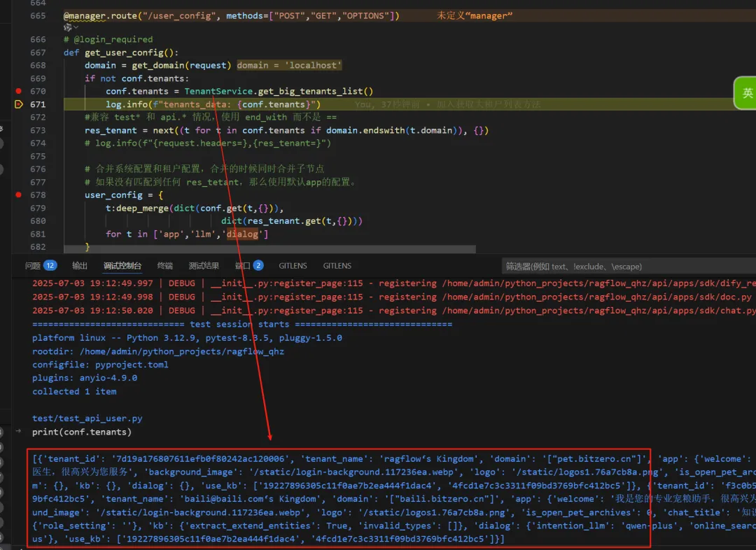Image resolution: width=756 pixels, height=550 pixels.
Task: Click the 'plugins: anyio-4.9.0' console line
Action: [85, 378]
